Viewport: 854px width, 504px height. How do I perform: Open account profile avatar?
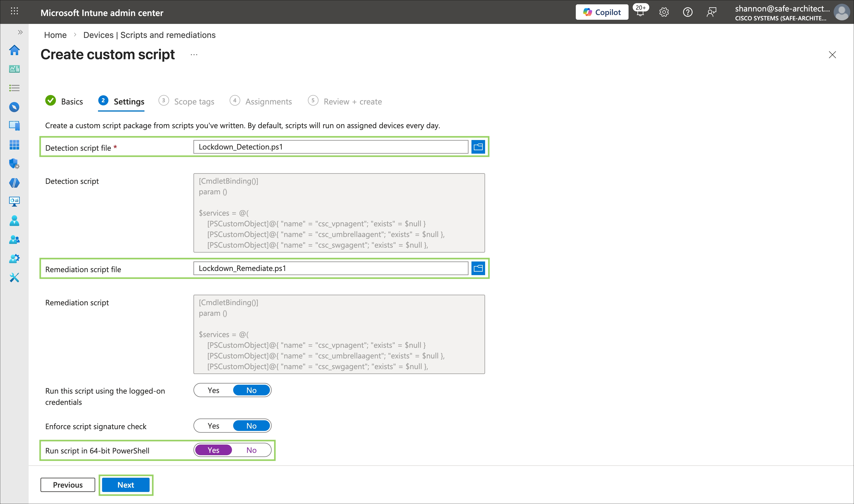[x=841, y=13]
